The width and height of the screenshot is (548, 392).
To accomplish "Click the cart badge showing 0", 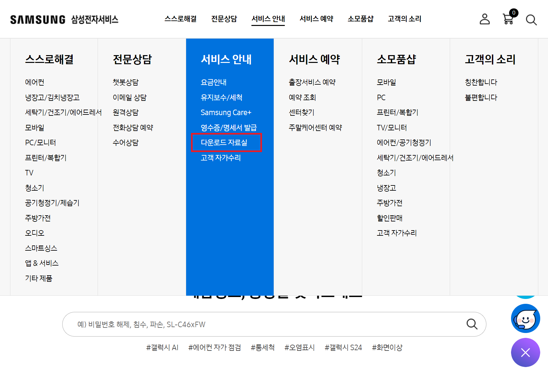I will pyautogui.click(x=514, y=13).
